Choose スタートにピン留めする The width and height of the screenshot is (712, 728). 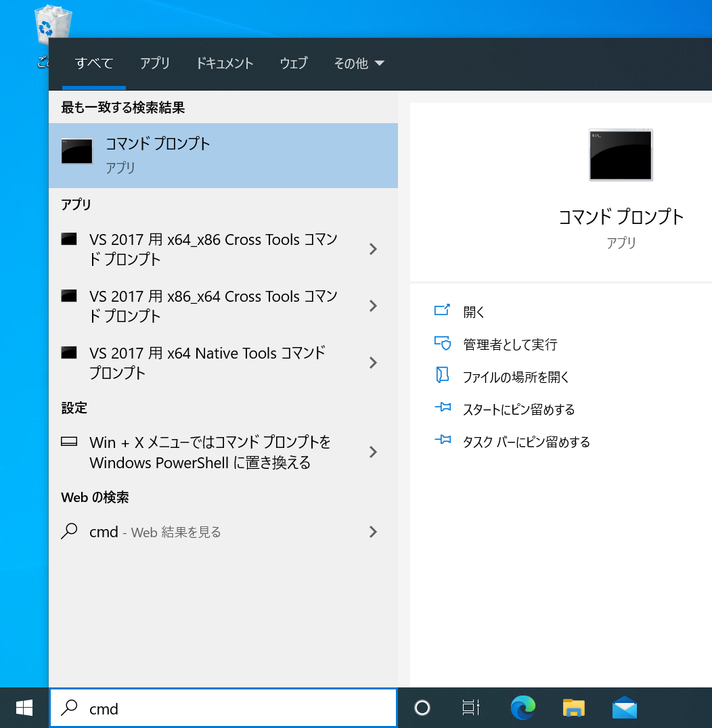[x=519, y=409]
